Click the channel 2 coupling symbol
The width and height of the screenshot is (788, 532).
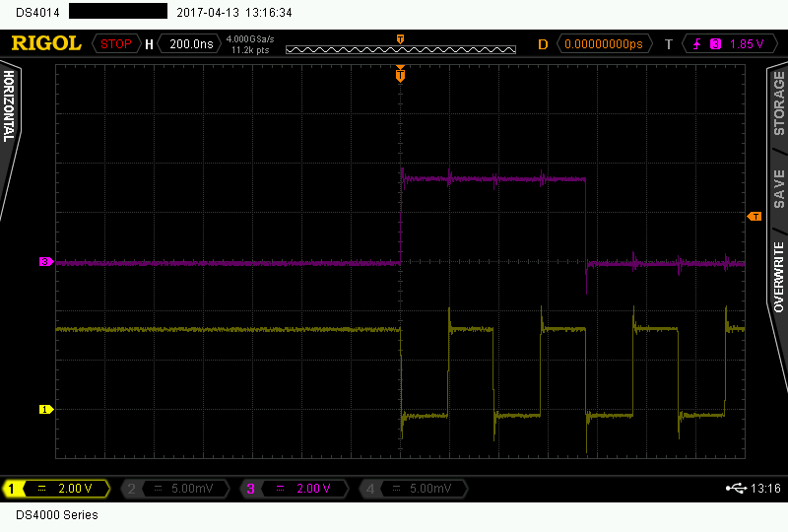click(158, 489)
